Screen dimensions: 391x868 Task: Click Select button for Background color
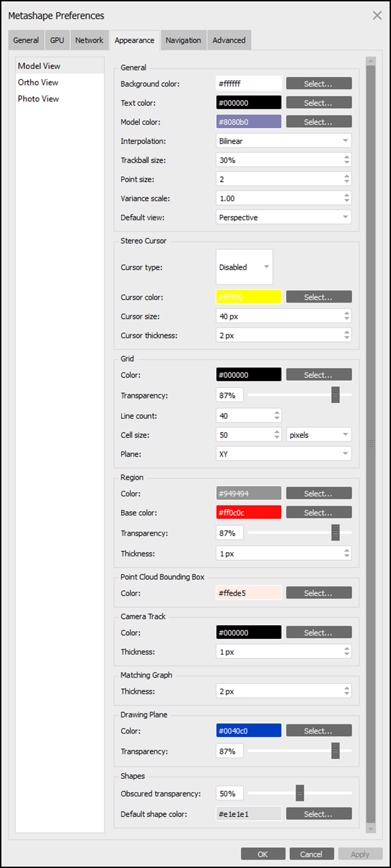click(319, 84)
